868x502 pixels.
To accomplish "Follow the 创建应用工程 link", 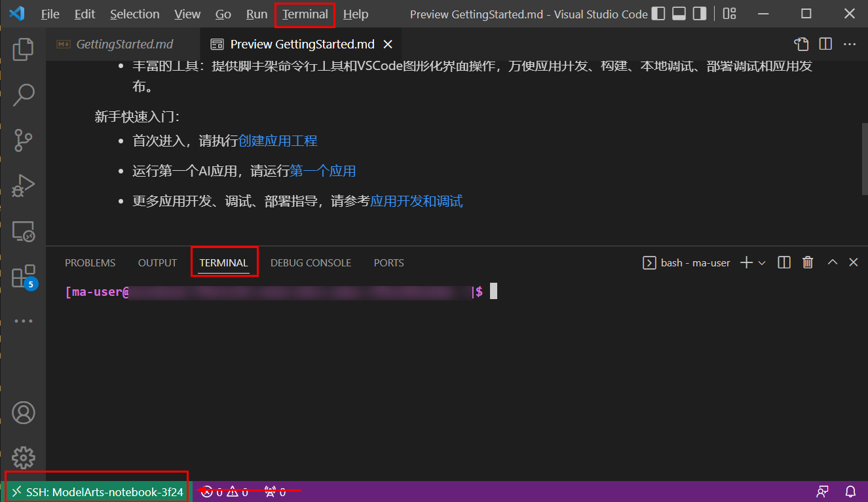I will pos(278,141).
